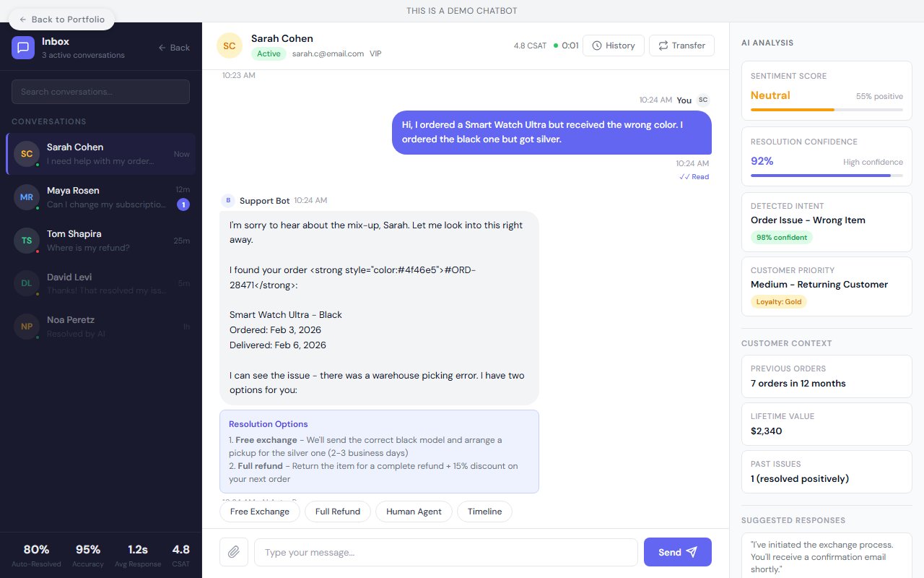Image resolution: width=924 pixels, height=578 pixels.
Task: Click the message typing field
Action: (x=445, y=552)
